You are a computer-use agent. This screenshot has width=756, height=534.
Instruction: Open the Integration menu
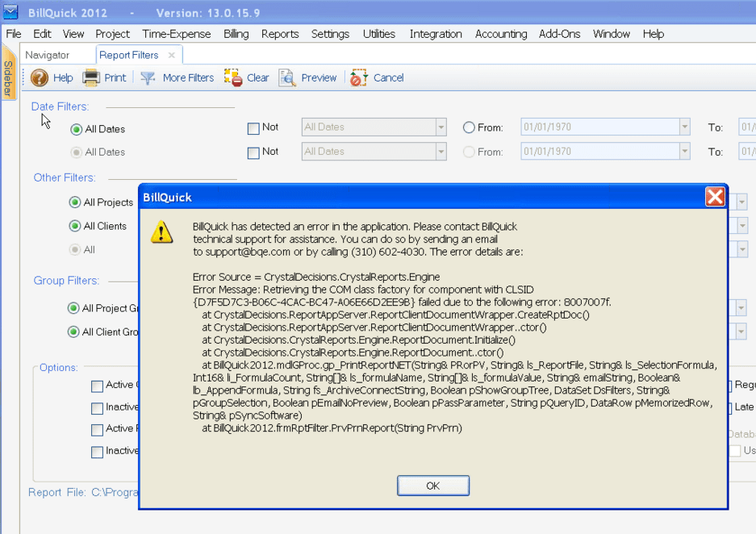tap(436, 34)
